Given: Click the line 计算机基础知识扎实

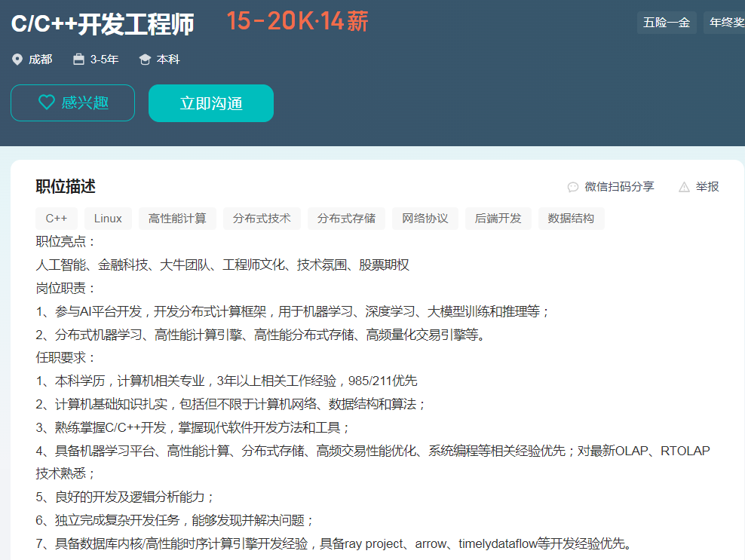Looking at the screenshot, I should point(231,404).
